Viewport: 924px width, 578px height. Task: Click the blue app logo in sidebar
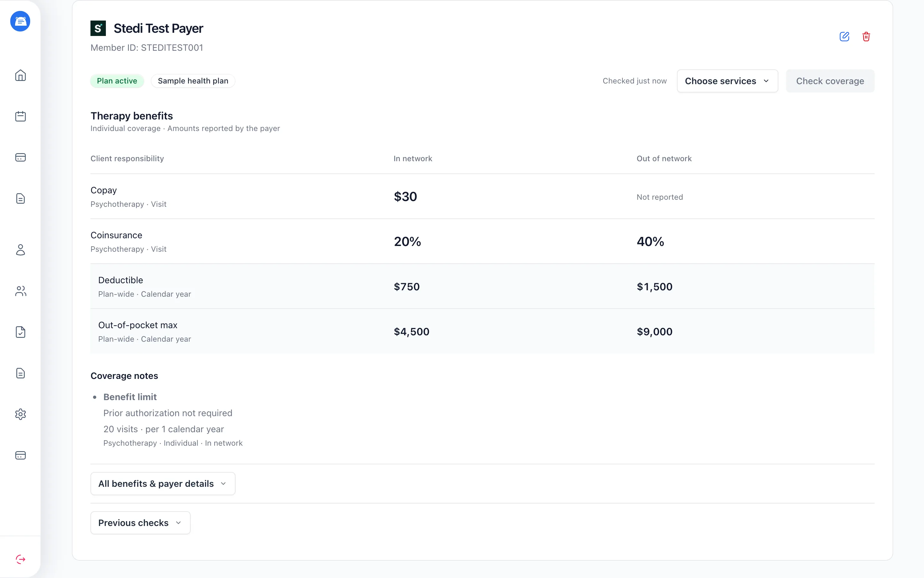[x=20, y=22]
